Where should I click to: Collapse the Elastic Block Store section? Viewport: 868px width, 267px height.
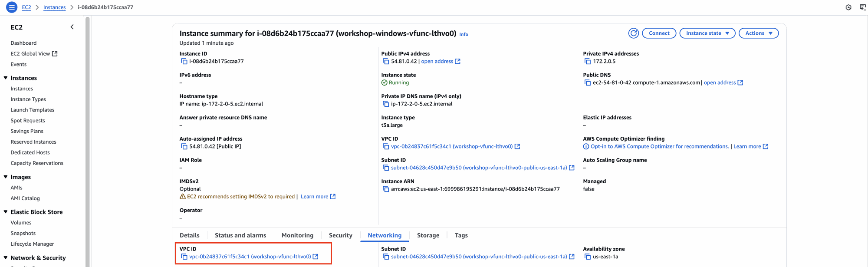tap(6, 212)
